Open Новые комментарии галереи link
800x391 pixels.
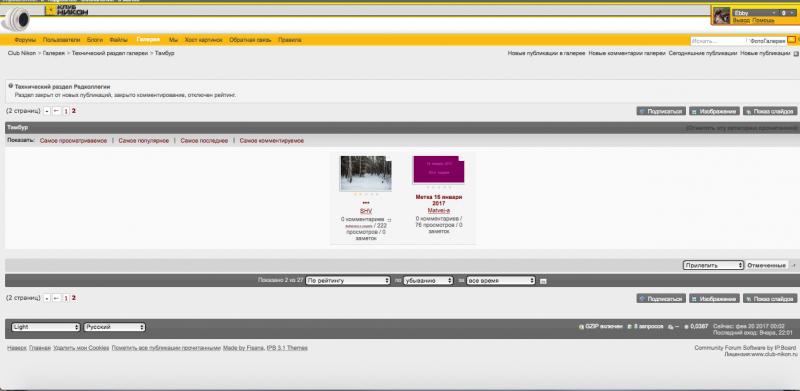coord(627,53)
